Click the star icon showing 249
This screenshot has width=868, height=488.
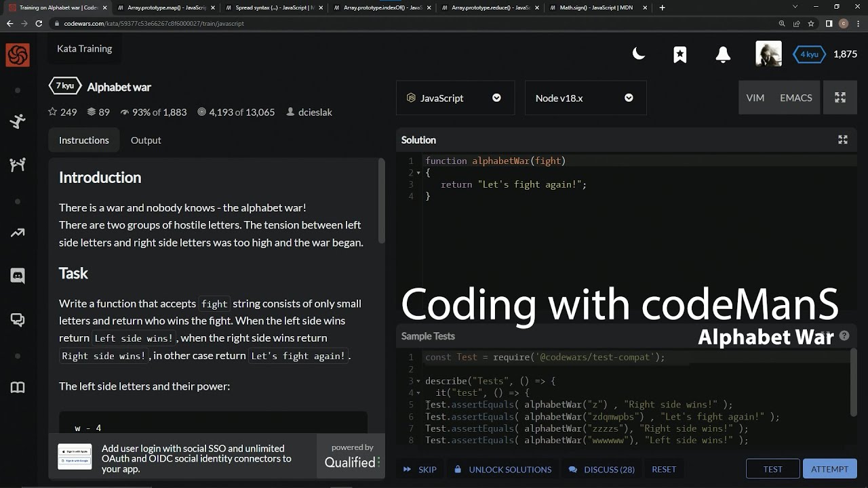coord(62,112)
